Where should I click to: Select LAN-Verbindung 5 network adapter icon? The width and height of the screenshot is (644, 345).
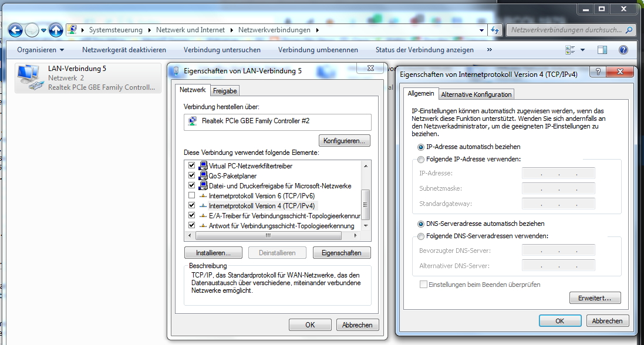[x=31, y=77]
